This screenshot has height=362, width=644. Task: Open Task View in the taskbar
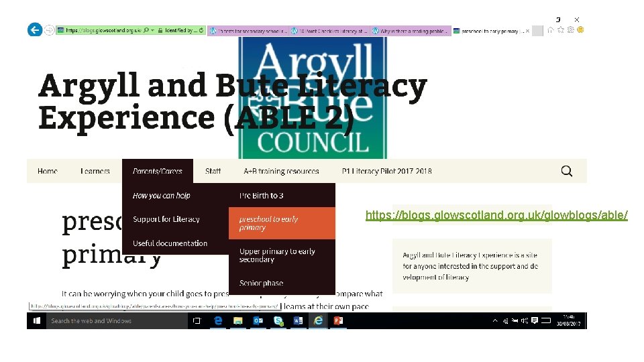[x=197, y=321]
